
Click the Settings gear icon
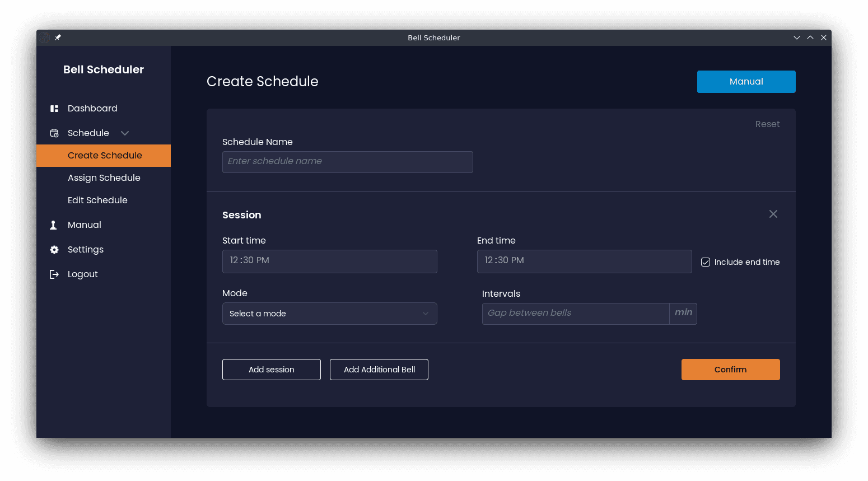click(x=54, y=250)
